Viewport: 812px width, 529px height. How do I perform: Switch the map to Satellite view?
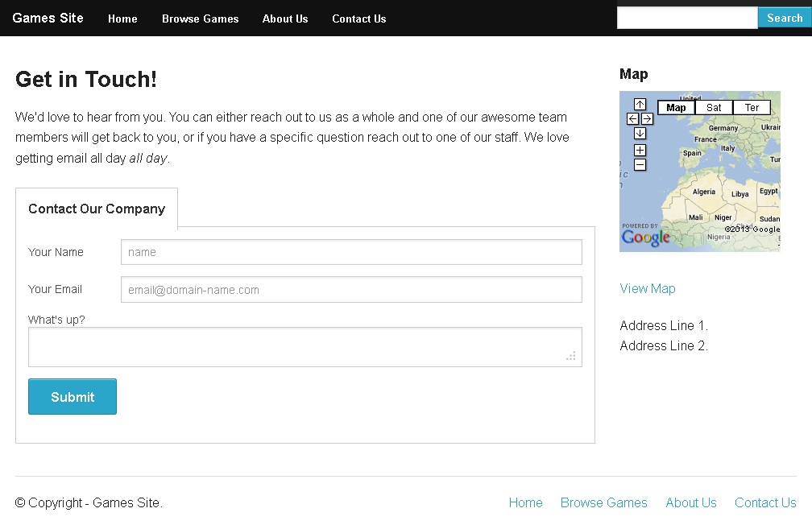click(x=713, y=106)
